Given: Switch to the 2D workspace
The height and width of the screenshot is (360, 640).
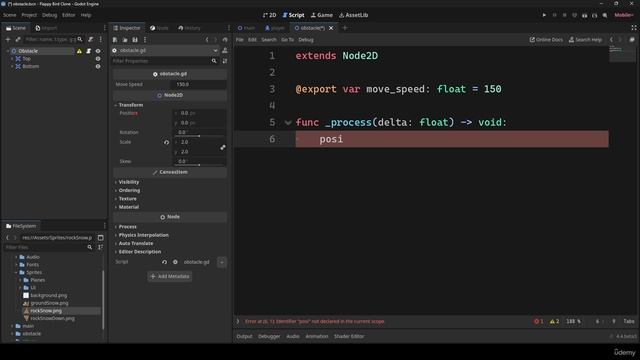Looking at the screenshot, I should coord(269,15).
